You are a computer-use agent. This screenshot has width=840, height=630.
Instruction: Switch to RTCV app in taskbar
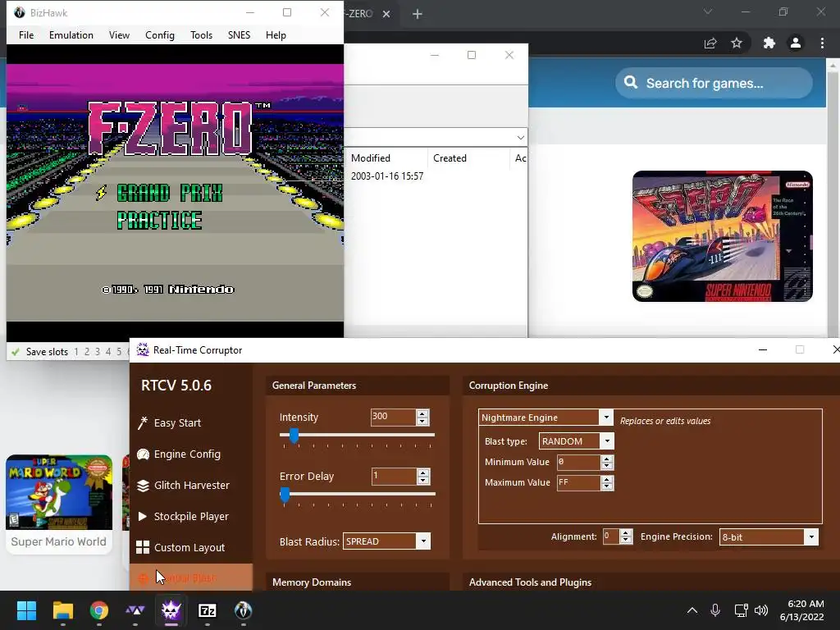[x=171, y=610]
